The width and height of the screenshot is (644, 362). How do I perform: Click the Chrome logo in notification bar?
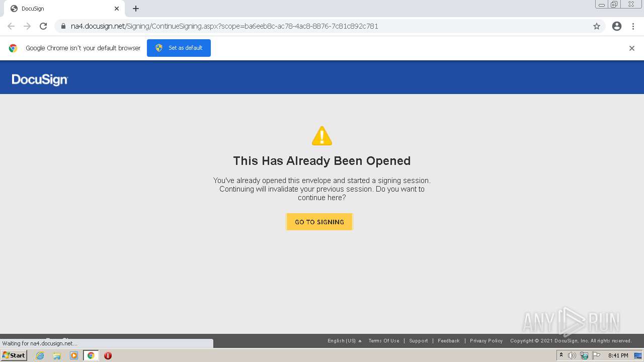point(13,48)
